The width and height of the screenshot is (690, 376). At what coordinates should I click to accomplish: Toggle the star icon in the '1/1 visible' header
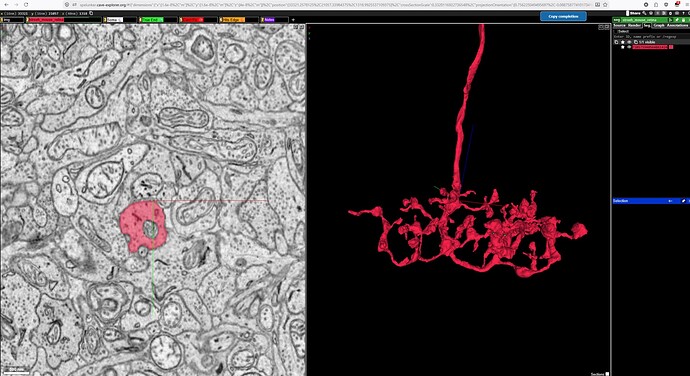[x=623, y=42]
